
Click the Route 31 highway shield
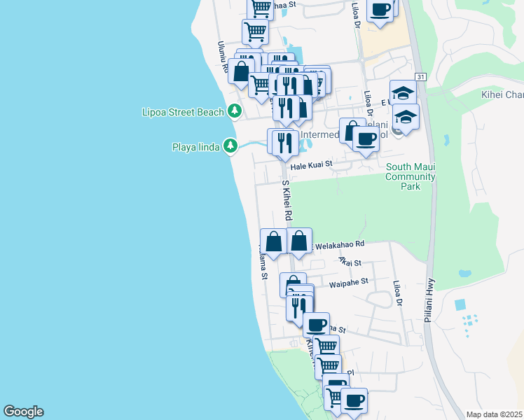(x=421, y=77)
